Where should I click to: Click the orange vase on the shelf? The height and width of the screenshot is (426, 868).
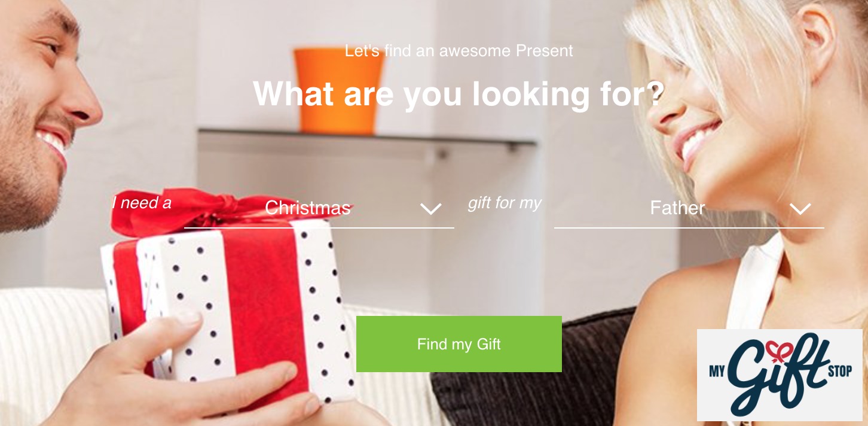point(338,91)
